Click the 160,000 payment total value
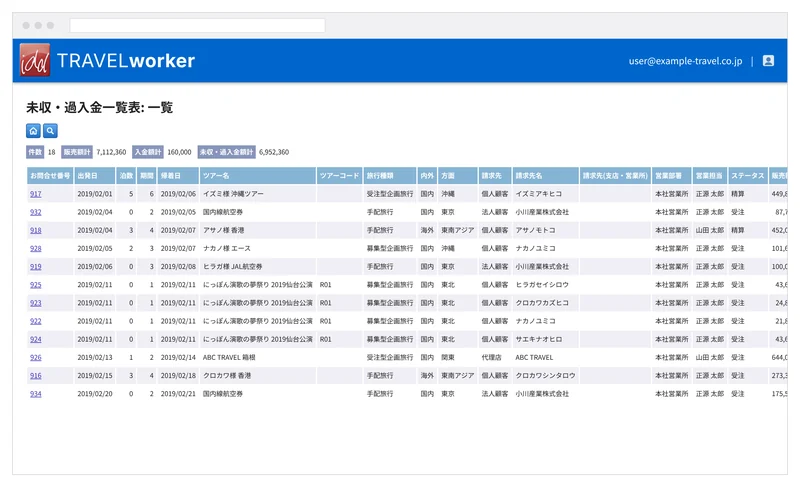 coord(180,152)
